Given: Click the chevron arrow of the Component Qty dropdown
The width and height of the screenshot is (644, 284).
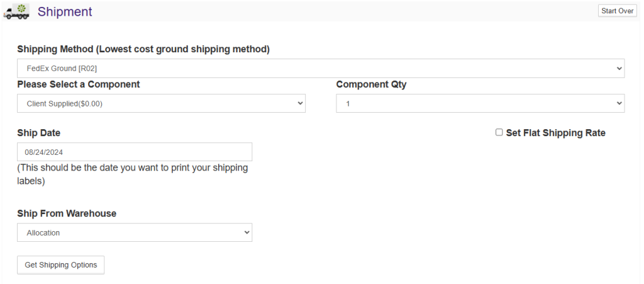Looking at the screenshot, I should pyautogui.click(x=619, y=103).
